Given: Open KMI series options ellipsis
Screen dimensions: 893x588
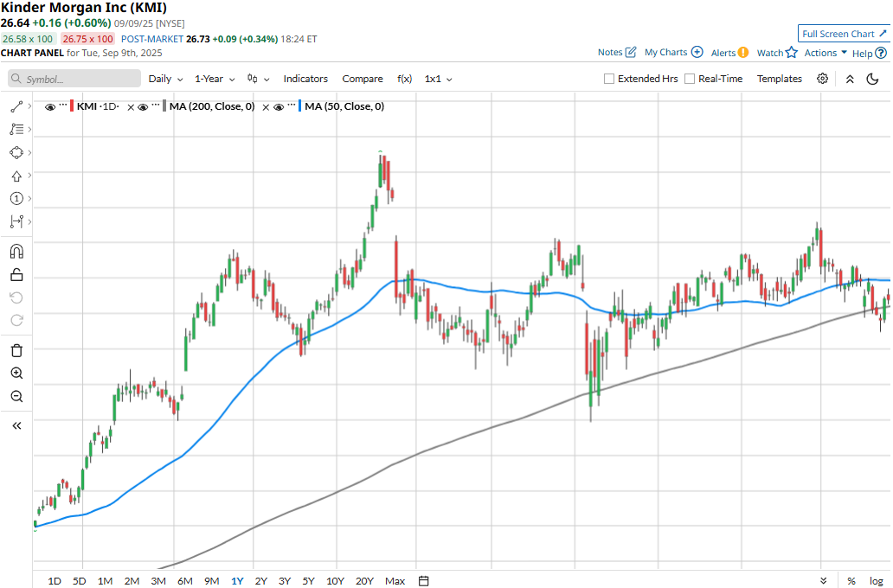Looking at the screenshot, I should (x=62, y=105).
